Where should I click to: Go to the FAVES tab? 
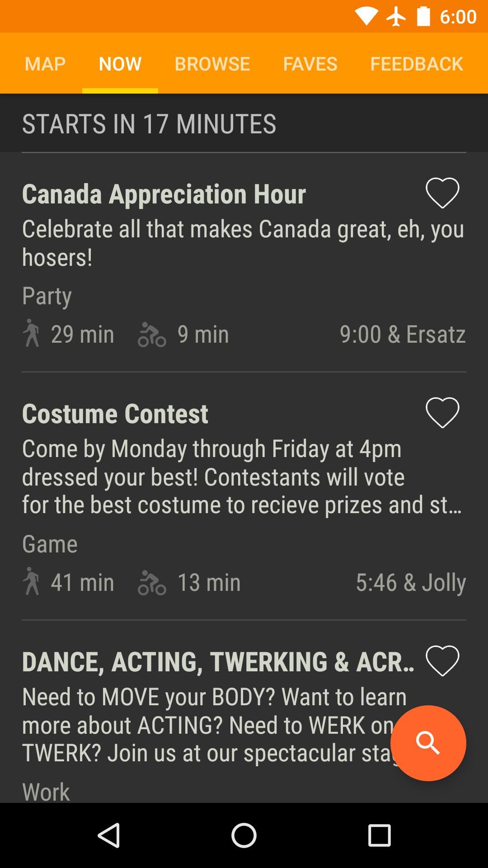310,64
